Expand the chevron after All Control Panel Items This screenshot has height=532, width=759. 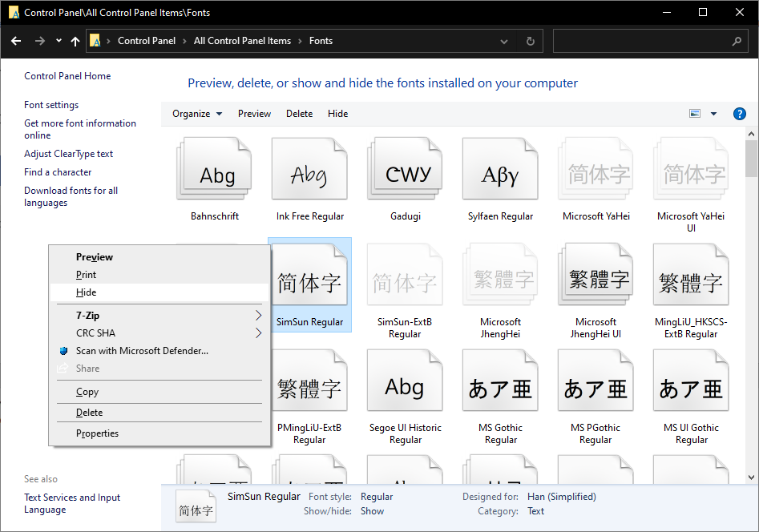300,41
